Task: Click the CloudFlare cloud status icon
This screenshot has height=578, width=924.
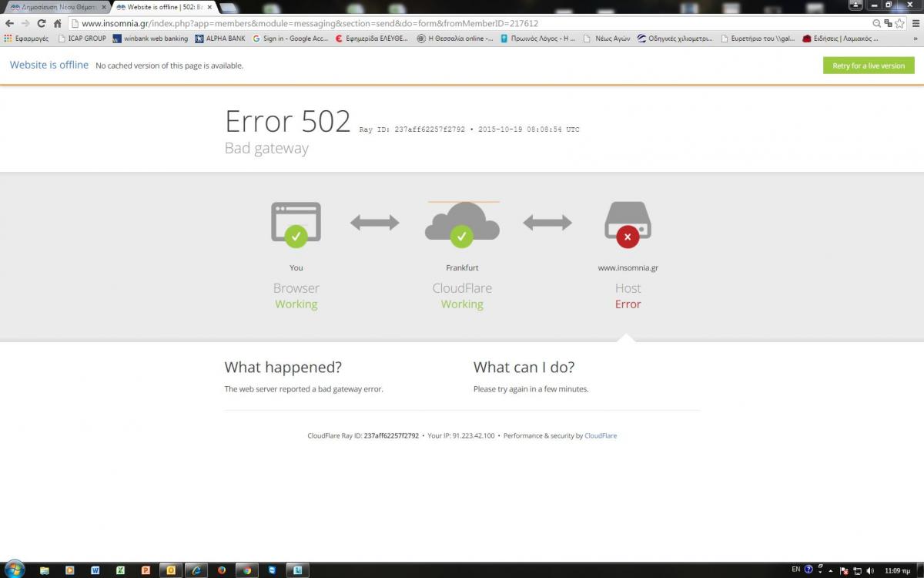Action: (x=462, y=223)
